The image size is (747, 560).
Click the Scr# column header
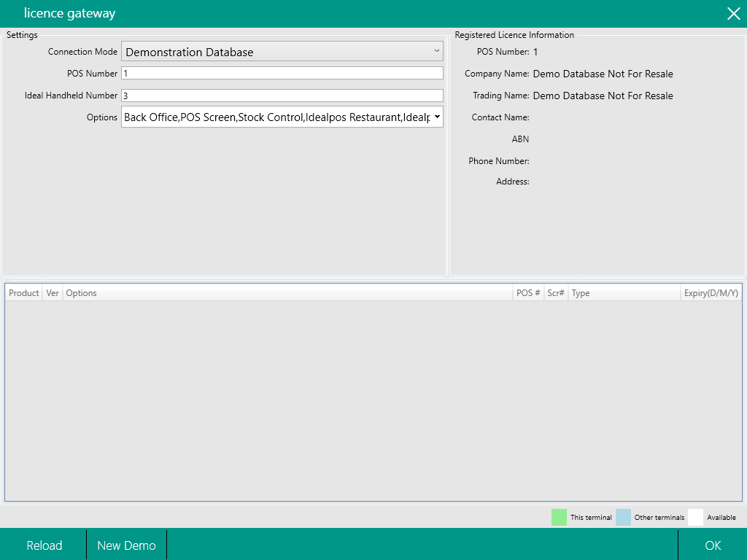[556, 293]
